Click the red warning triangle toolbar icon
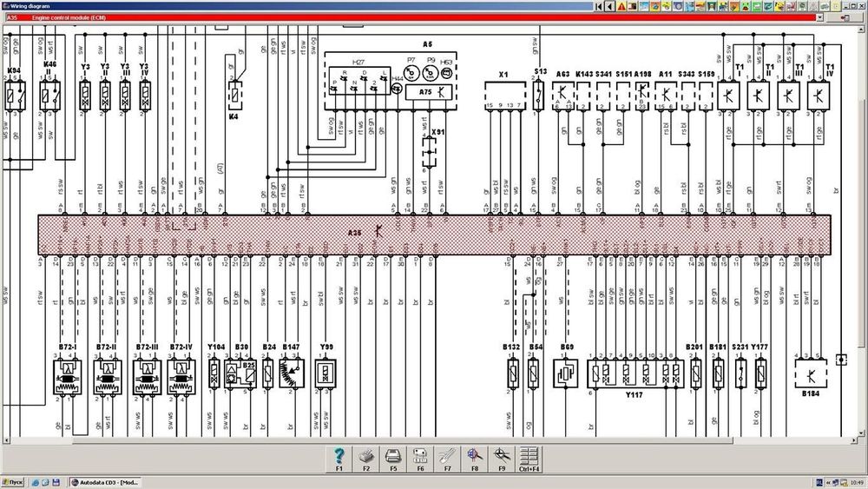Screen dimensions: 868x489 621,6
